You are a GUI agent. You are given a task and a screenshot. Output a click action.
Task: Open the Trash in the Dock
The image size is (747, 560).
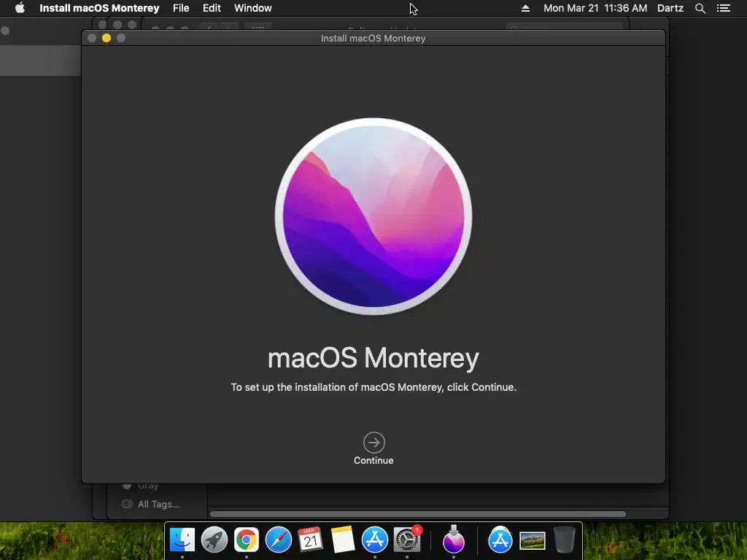pos(564,540)
